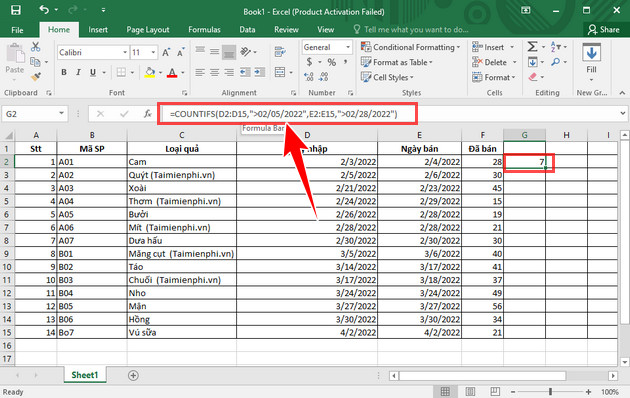The image size is (630, 398).
Task: Click the Orientation text angle icon
Action: click(x=245, y=52)
